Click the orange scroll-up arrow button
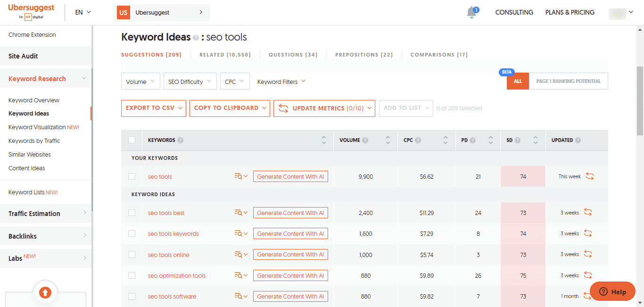The height and width of the screenshot is (307, 644). (x=45, y=293)
